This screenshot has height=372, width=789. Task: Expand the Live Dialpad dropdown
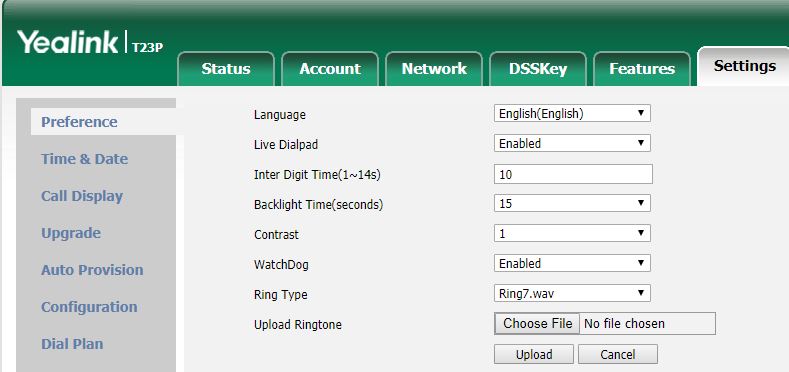pos(572,143)
